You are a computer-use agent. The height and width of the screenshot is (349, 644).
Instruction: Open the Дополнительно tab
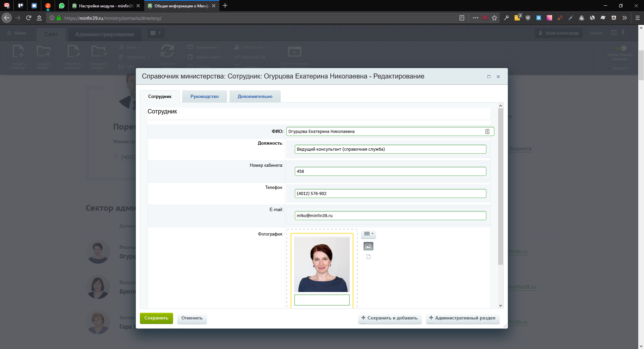[x=255, y=97]
